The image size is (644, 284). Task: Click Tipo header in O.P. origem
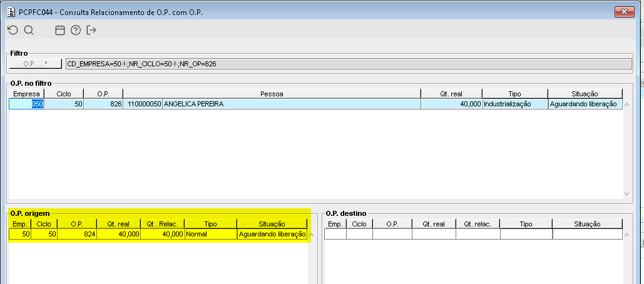211,224
